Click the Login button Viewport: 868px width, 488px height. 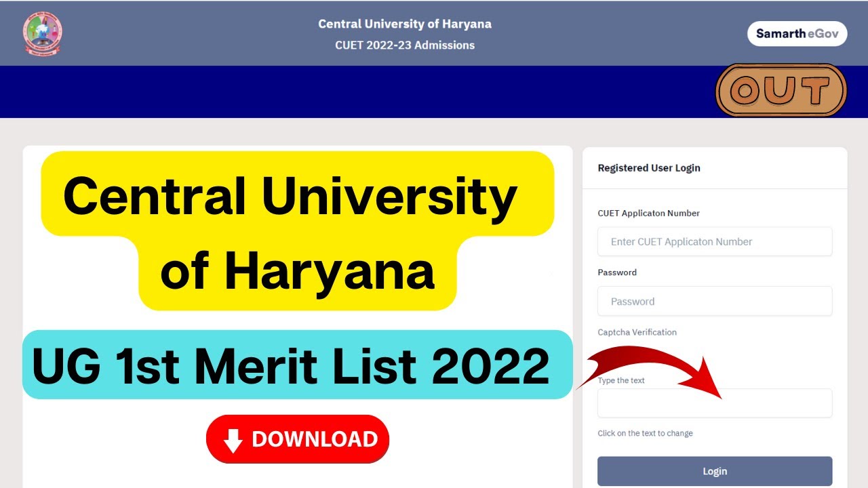(x=715, y=471)
